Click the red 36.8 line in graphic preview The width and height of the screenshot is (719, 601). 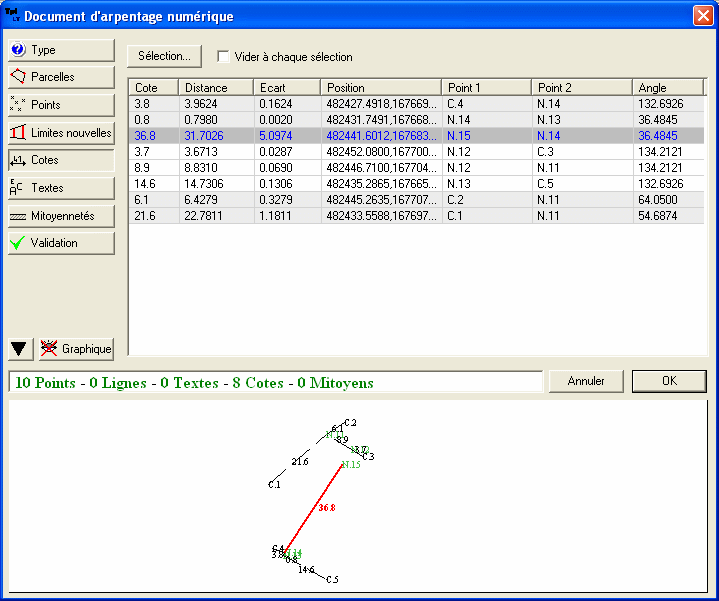click(x=314, y=507)
